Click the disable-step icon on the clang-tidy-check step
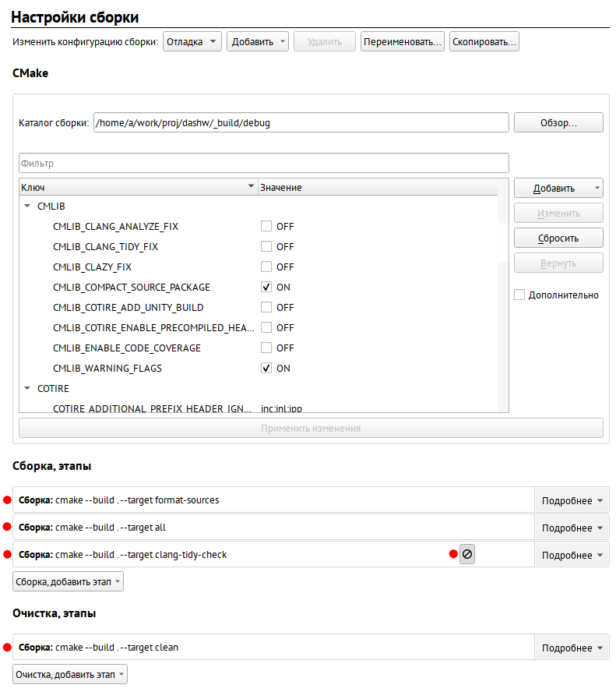The image size is (616, 692). coord(467,554)
